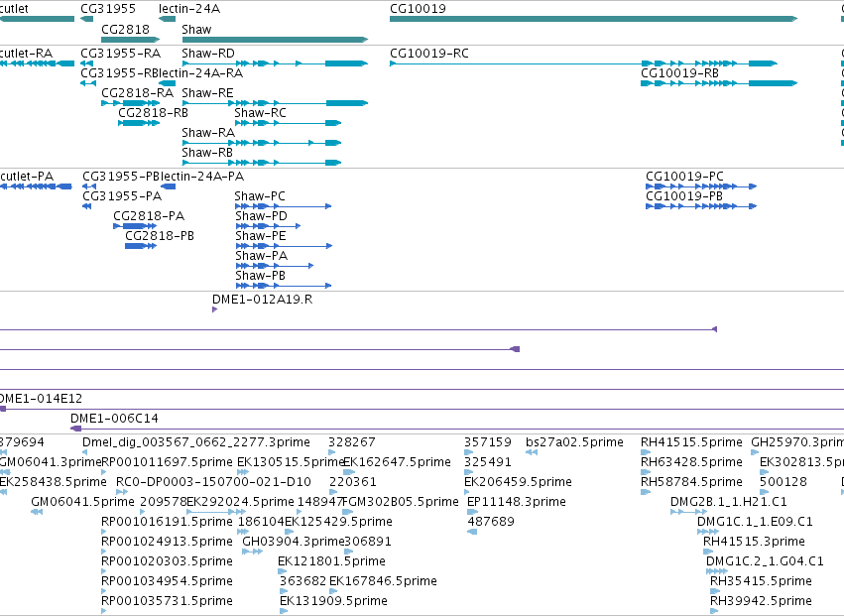Screen dimensions: 844x616
Task: Click the bs27a02.5prime label
Action: click(x=574, y=442)
